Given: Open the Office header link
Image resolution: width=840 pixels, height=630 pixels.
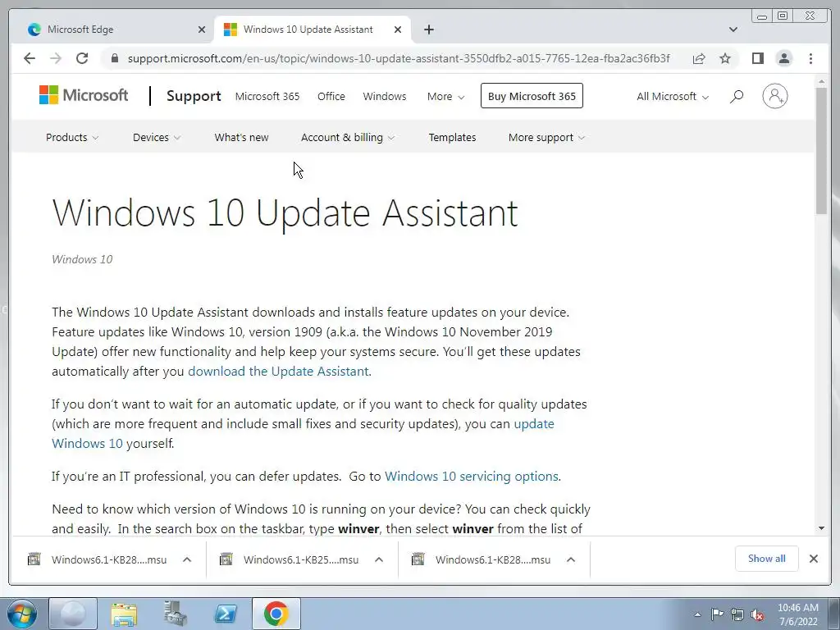Looking at the screenshot, I should (331, 97).
